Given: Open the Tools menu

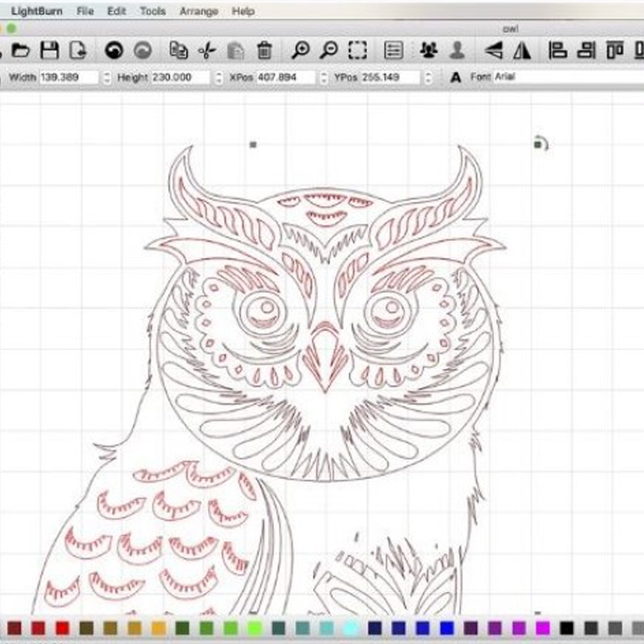Looking at the screenshot, I should [x=153, y=11].
